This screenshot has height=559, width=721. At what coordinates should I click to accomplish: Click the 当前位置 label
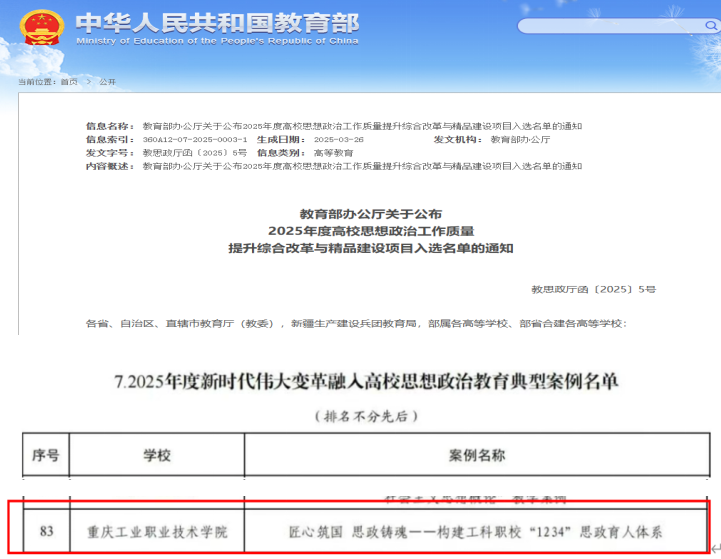tap(37, 82)
